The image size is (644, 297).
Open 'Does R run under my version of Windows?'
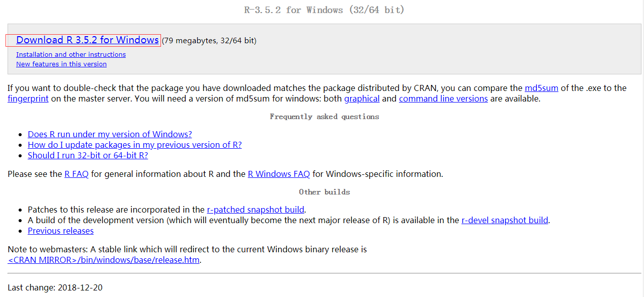110,134
